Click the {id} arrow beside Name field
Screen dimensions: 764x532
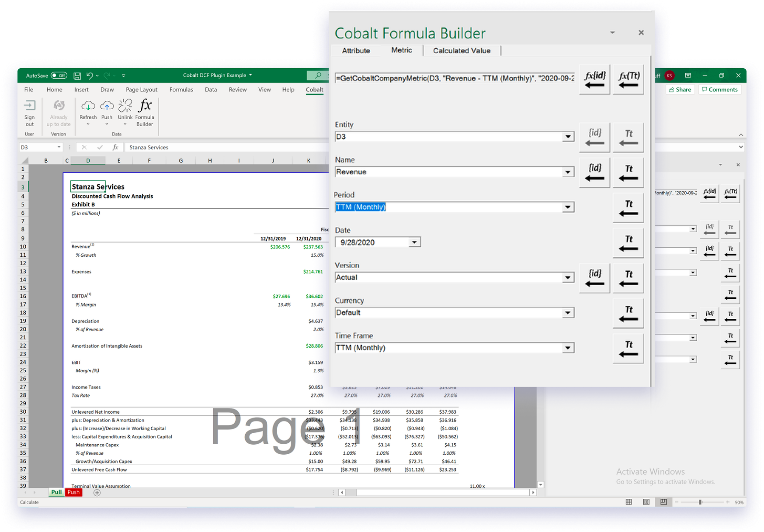click(x=594, y=173)
